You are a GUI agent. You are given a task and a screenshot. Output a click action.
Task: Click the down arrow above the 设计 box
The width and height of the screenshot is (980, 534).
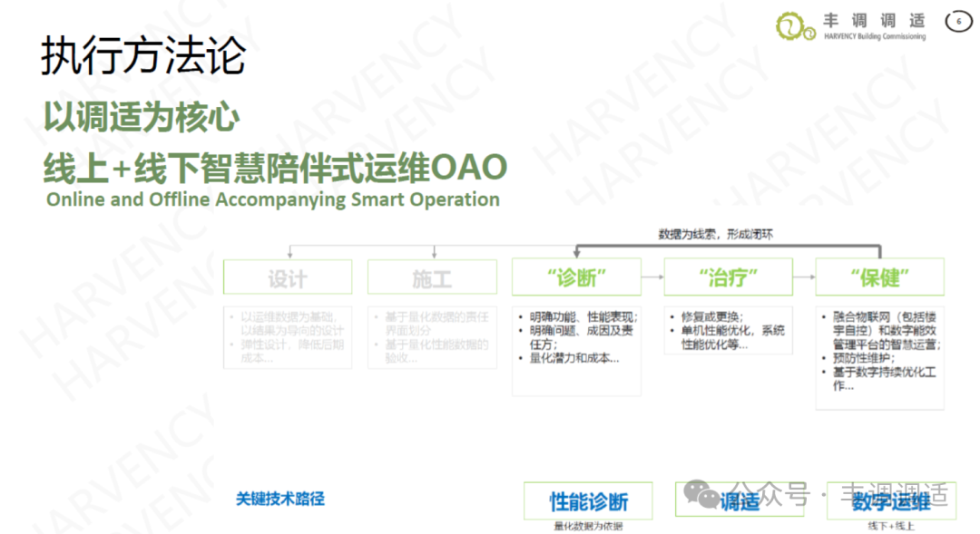point(289,251)
